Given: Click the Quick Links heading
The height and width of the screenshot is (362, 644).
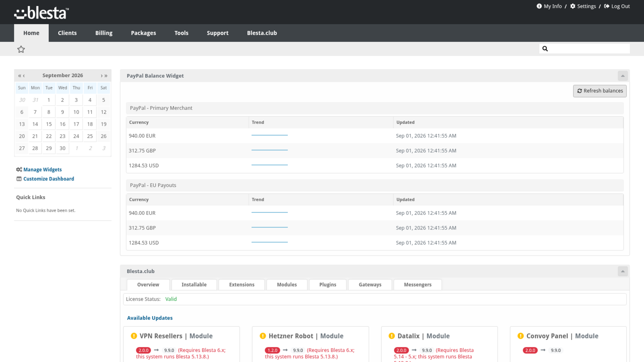Looking at the screenshot, I should pos(31,197).
